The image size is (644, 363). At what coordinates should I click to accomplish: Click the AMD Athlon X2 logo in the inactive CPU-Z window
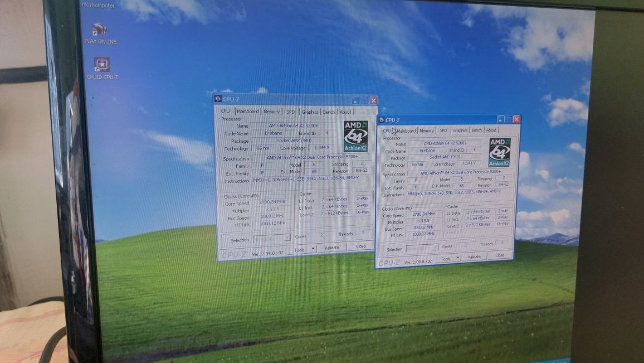[355, 136]
